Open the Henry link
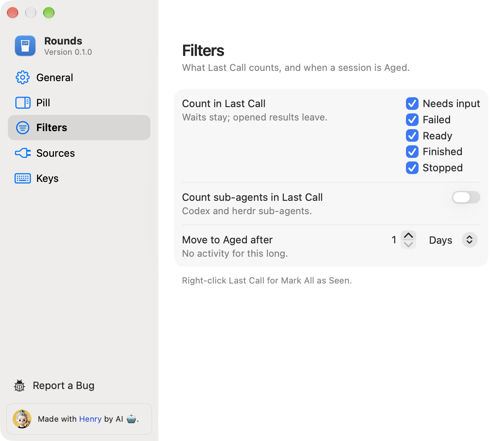Viewport: 504px width, 441px height. tap(90, 419)
